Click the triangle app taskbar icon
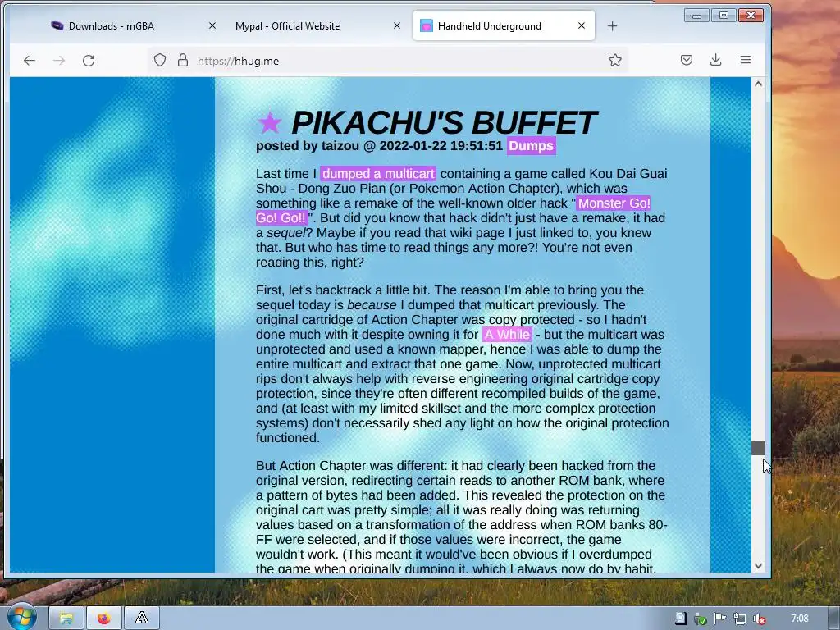 click(x=141, y=619)
